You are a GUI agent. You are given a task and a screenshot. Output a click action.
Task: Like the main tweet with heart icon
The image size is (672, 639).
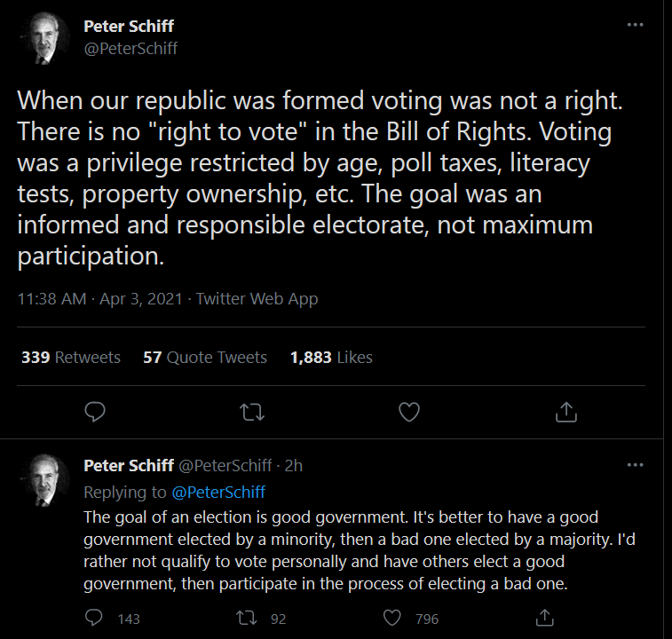point(409,412)
